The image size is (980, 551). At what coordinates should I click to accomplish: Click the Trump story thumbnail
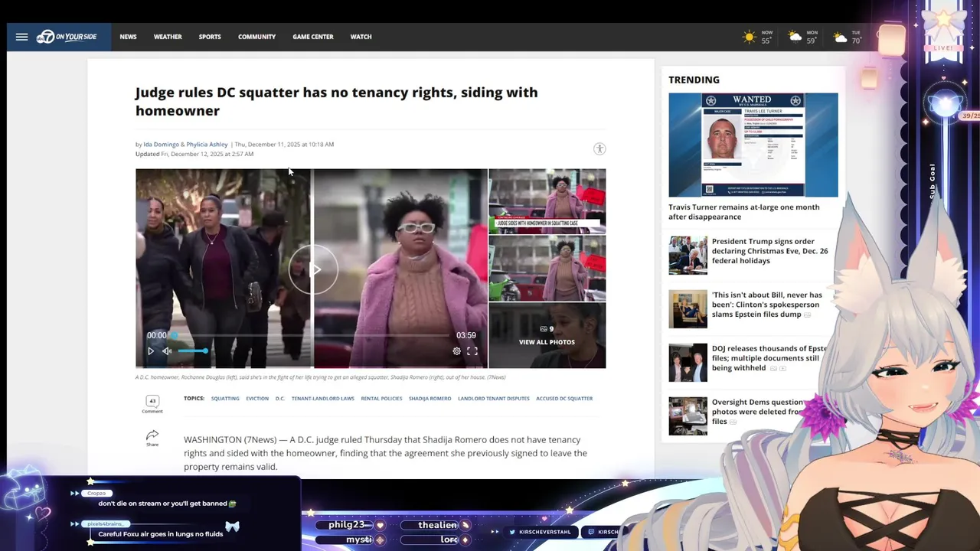pos(688,255)
